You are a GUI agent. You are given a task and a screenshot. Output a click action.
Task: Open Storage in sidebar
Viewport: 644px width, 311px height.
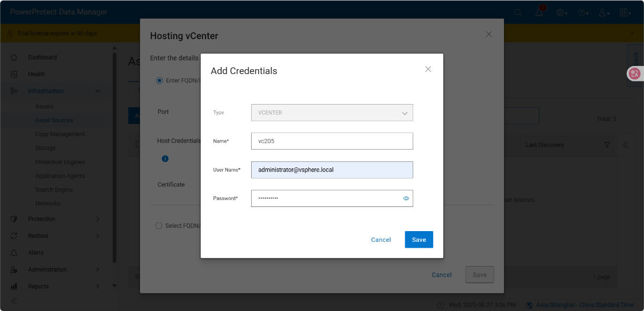pos(46,148)
